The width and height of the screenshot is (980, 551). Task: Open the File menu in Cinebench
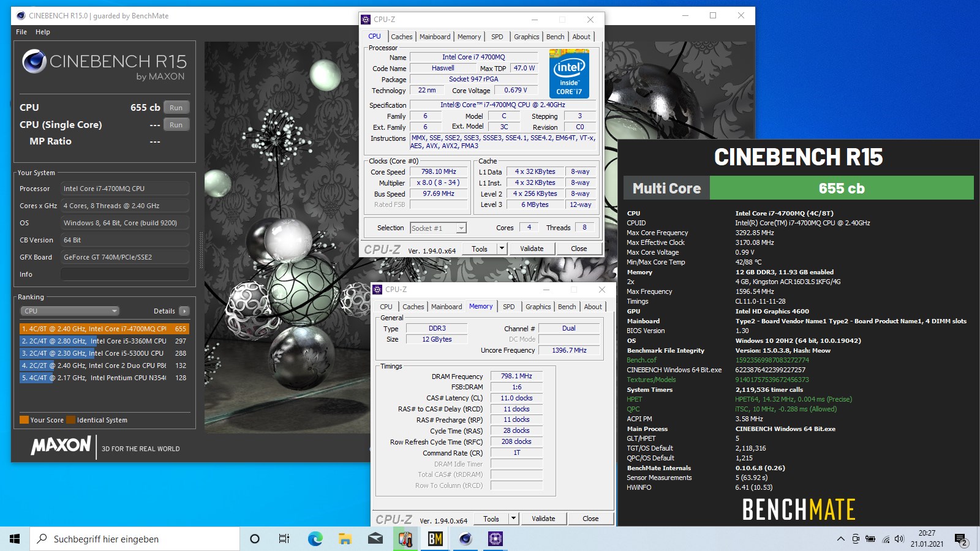(21, 32)
